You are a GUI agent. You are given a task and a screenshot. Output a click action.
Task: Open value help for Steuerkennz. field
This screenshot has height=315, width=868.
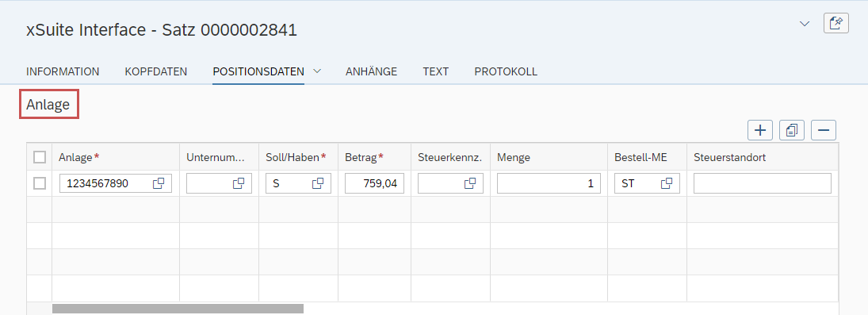pos(470,183)
